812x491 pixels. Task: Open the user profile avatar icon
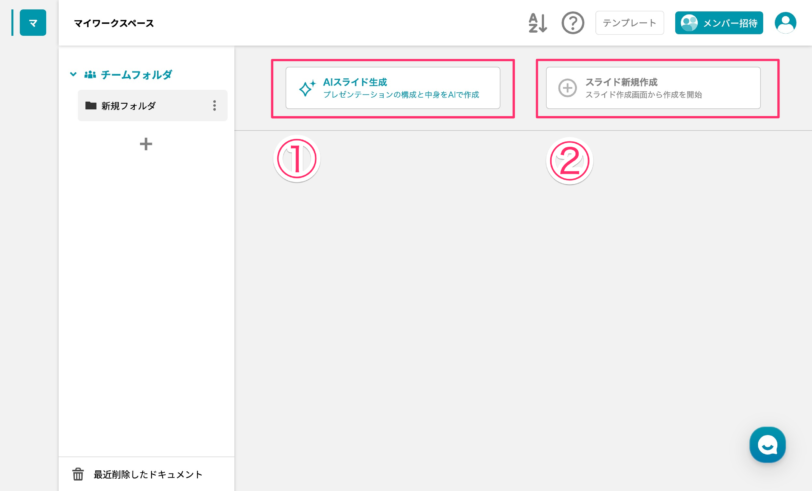pos(785,23)
